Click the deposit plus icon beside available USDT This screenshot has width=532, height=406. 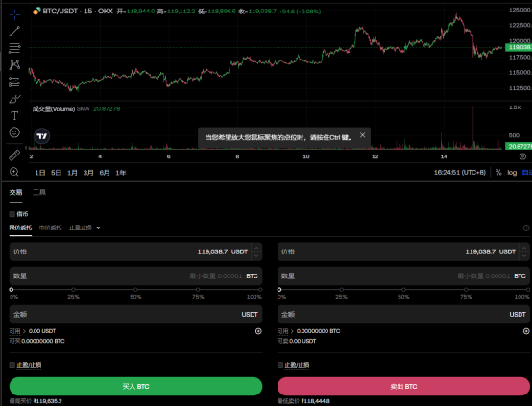[258, 331]
